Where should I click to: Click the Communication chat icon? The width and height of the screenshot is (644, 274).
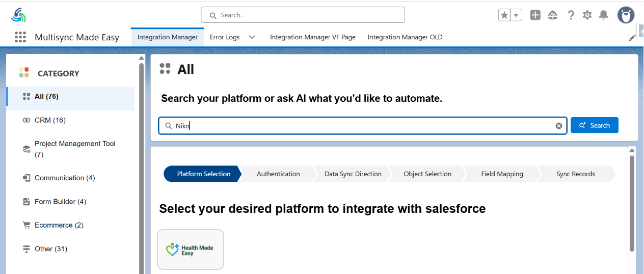point(26,178)
